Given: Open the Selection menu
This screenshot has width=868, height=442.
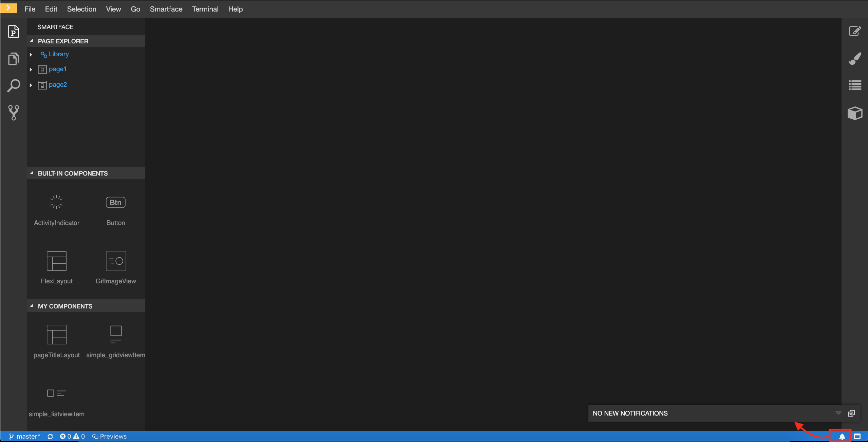Looking at the screenshot, I should [x=82, y=9].
